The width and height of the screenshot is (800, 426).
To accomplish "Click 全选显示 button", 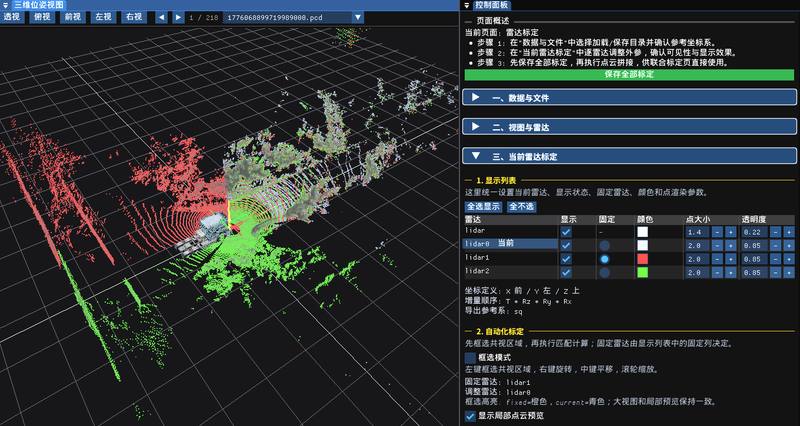I will pyautogui.click(x=484, y=207).
